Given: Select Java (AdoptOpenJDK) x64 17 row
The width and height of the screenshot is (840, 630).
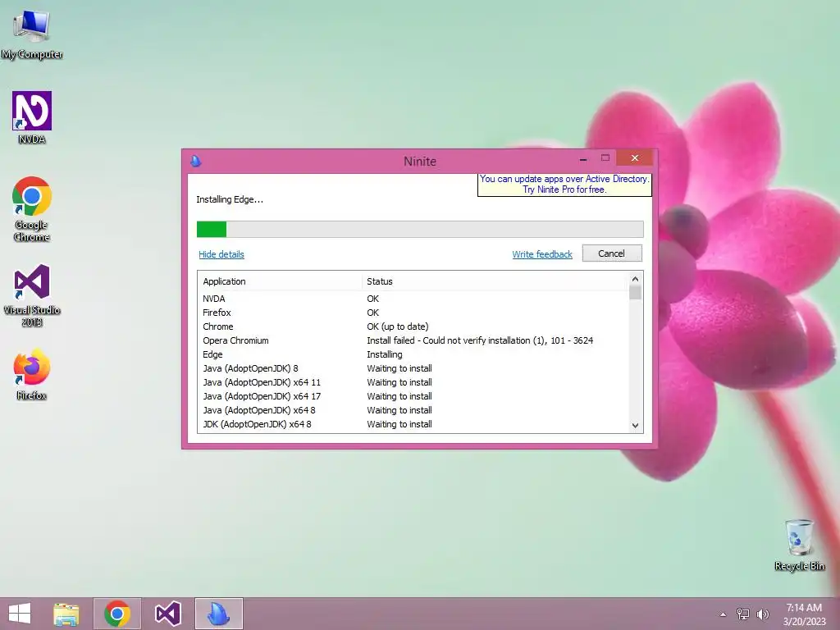Looking at the screenshot, I should [x=413, y=396].
